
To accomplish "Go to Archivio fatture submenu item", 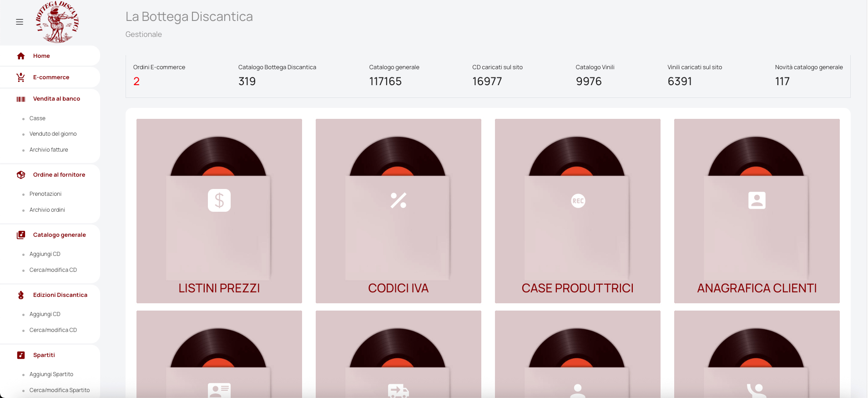I will (x=49, y=150).
